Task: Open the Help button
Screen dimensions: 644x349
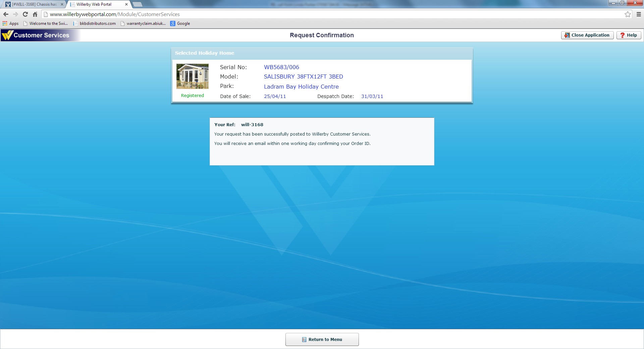Action: tap(629, 35)
